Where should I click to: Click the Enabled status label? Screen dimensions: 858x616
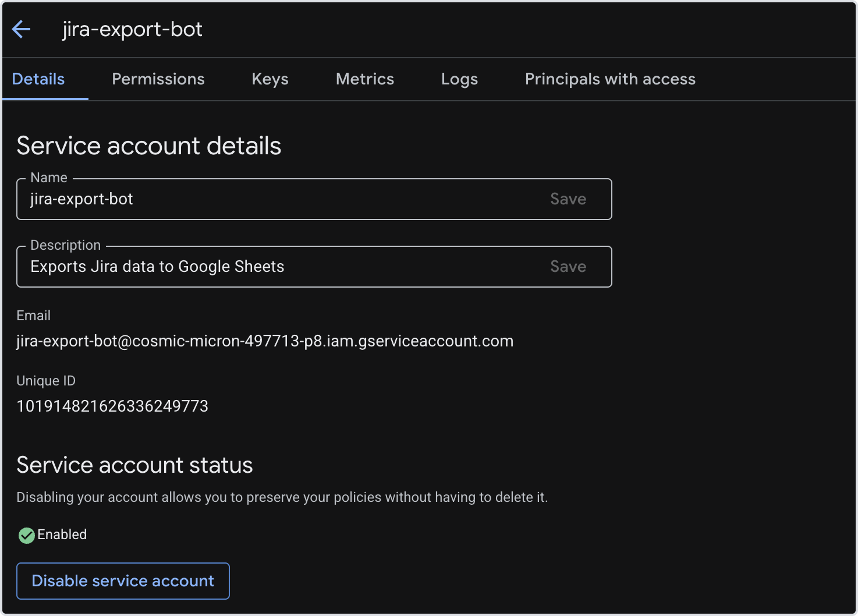(62, 534)
